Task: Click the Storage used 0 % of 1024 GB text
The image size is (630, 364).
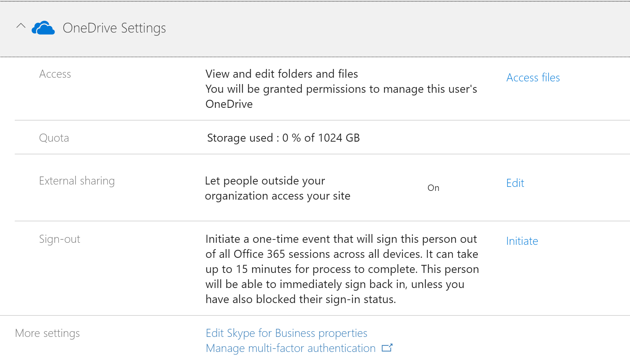Action: [x=283, y=138]
